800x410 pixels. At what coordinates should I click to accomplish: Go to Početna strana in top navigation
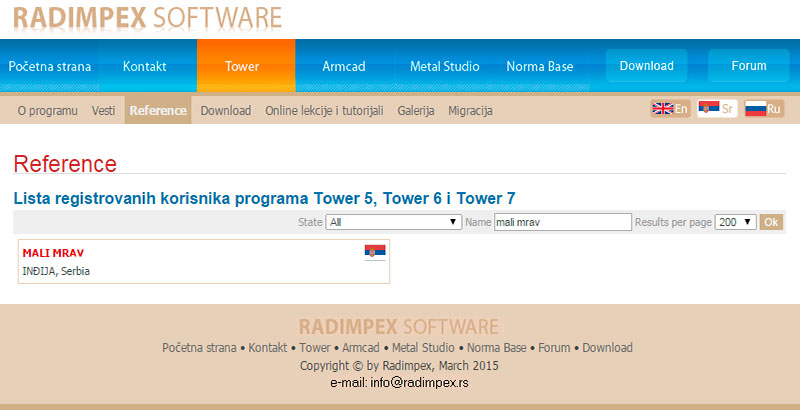click(49, 66)
